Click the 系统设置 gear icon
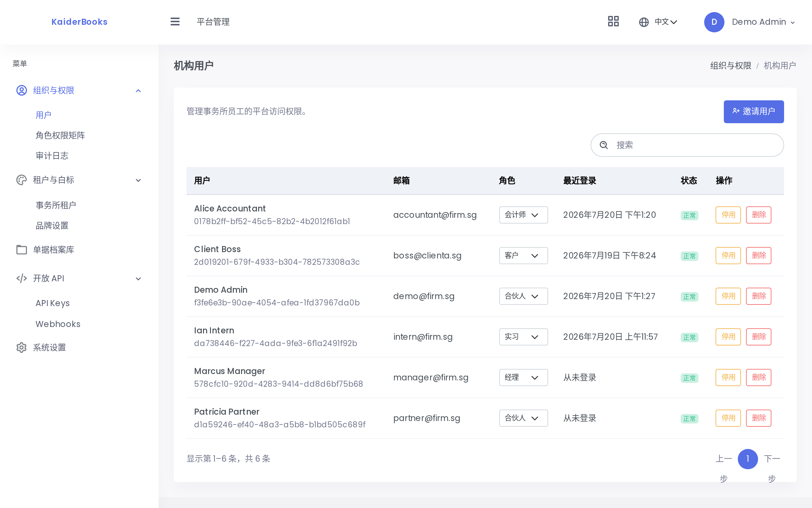 [22, 347]
